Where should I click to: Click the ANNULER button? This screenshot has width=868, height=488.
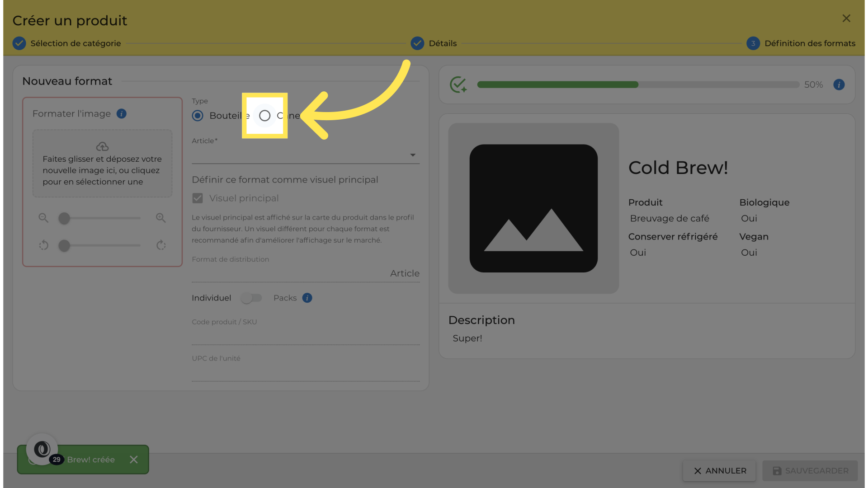[720, 470]
